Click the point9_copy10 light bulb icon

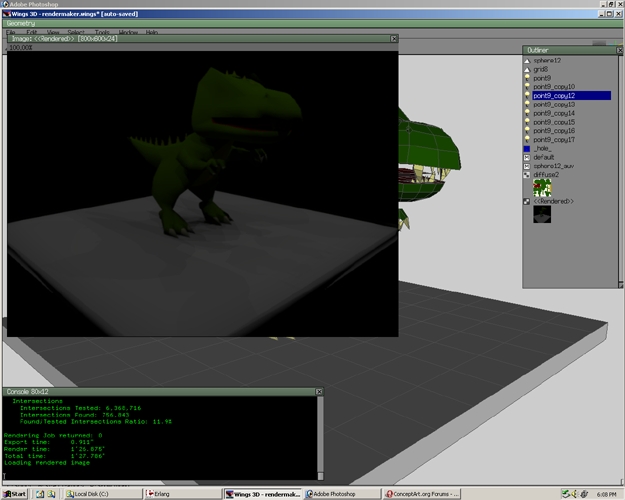[527, 87]
